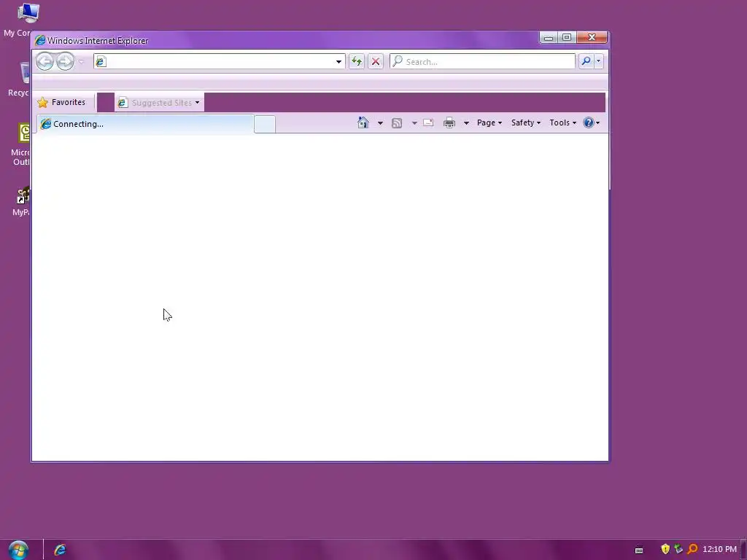Expand the Home button dropdown arrow
The height and width of the screenshot is (560, 747).
[380, 122]
